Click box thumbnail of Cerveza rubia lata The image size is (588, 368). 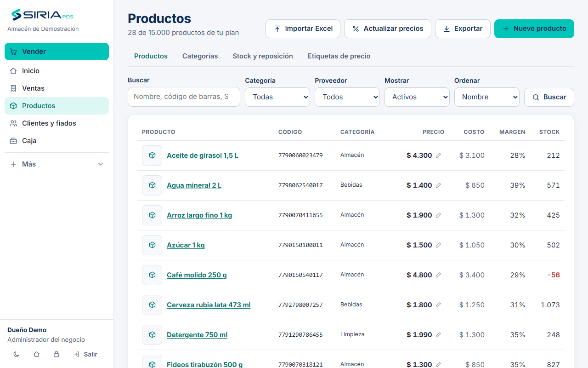(x=152, y=305)
